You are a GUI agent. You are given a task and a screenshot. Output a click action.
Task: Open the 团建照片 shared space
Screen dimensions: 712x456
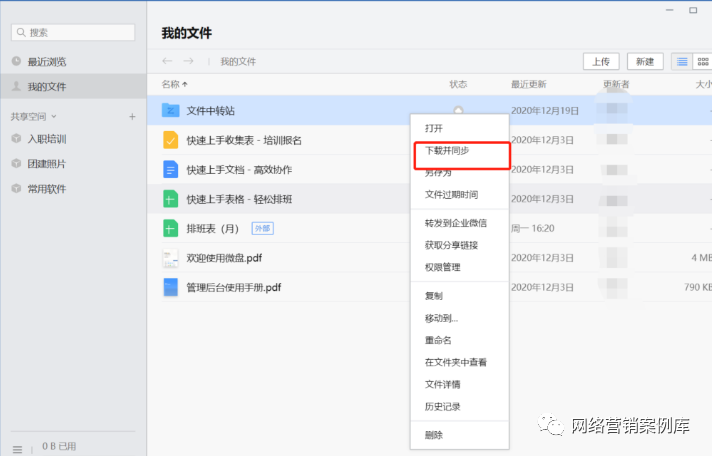(47, 164)
